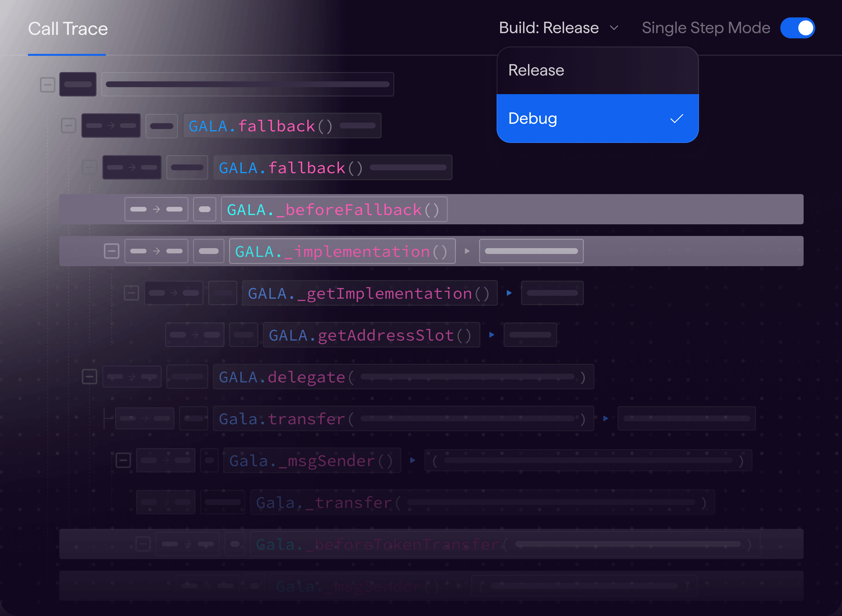Click return arrow after GALA.getAddressSlot()

tap(492, 335)
